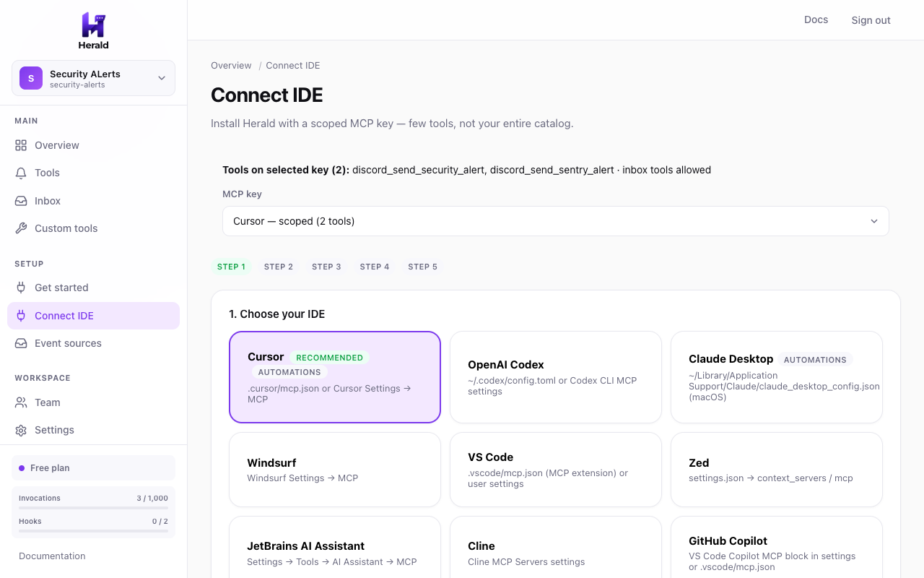Screen dimensions: 924x578
Task: Open the Documentation link in sidebar
Action: coord(52,556)
